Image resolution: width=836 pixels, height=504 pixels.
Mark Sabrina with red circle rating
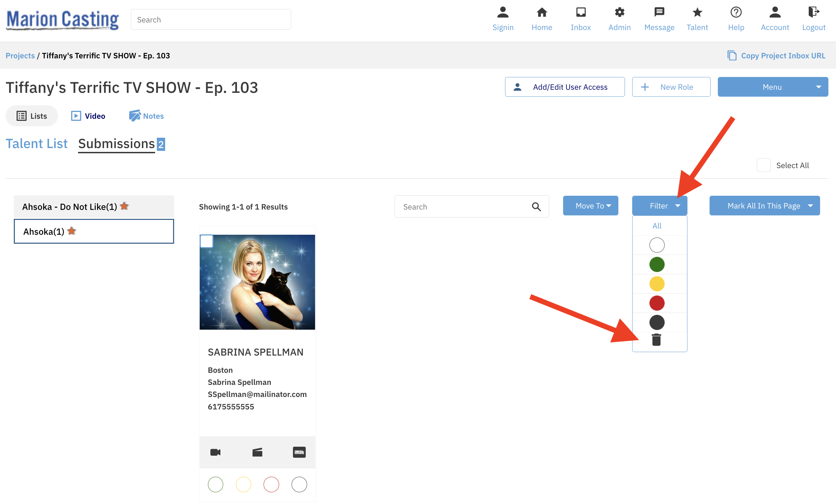(271, 484)
